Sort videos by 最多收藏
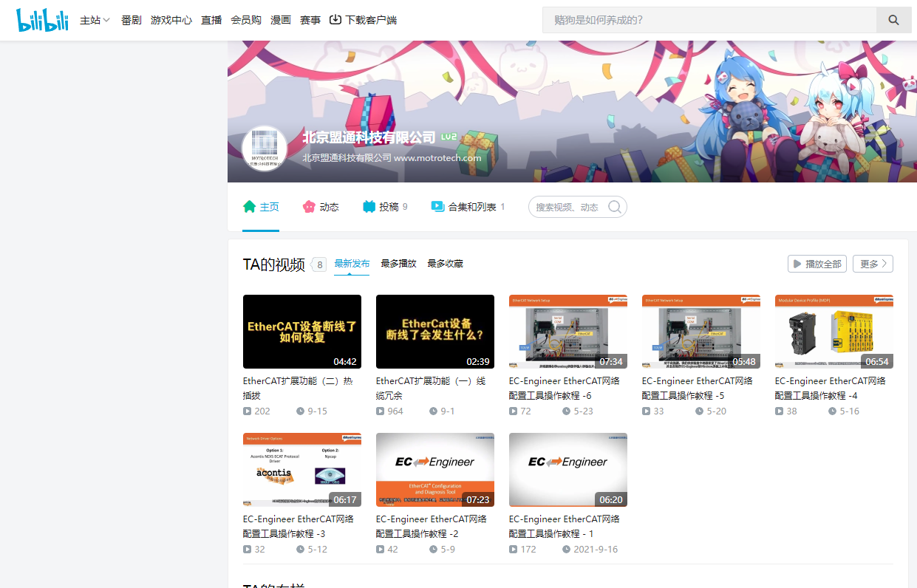This screenshot has height=588, width=917. click(x=445, y=264)
